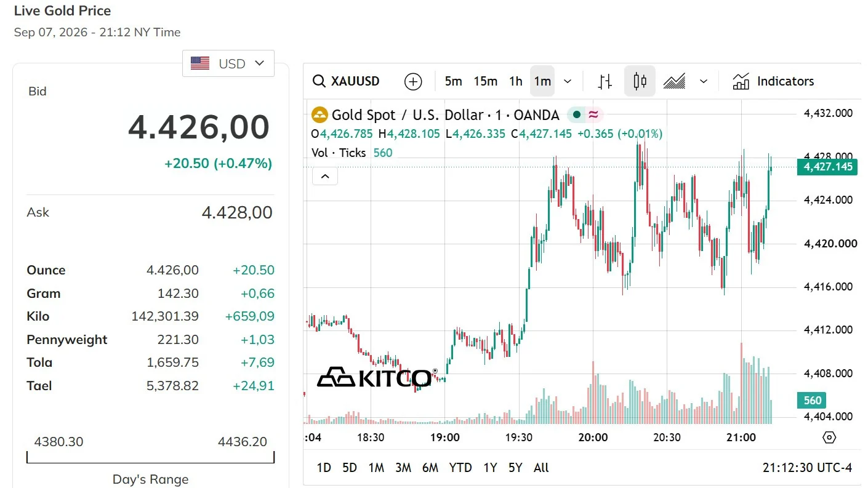868x488 pixels.
Task: Open the USD currency dropdown
Action: point(228,63)
